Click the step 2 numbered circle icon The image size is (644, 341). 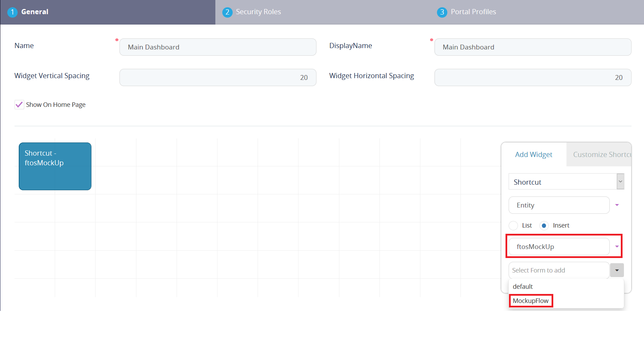(227, 11)
